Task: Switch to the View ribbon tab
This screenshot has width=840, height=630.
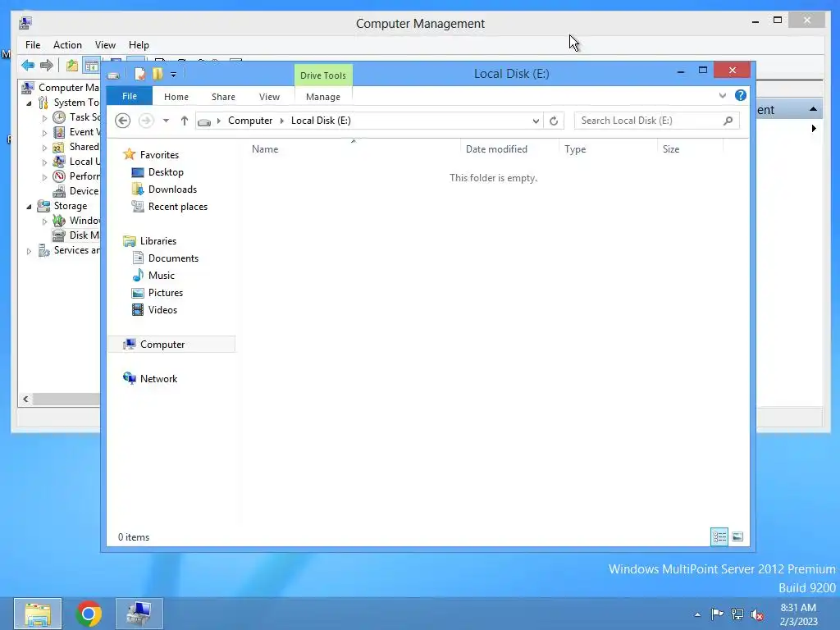Action: click(x=269, y=97)
